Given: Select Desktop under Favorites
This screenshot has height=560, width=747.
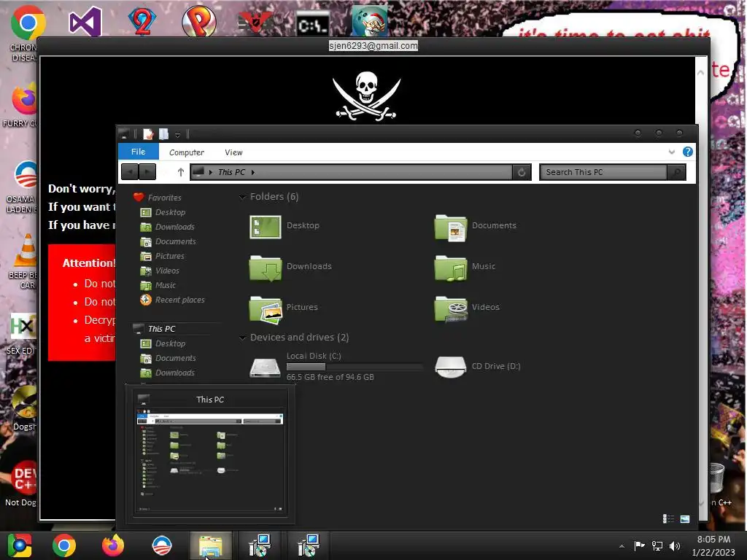Looking at the screenshot, I should [x=163, y=212].
